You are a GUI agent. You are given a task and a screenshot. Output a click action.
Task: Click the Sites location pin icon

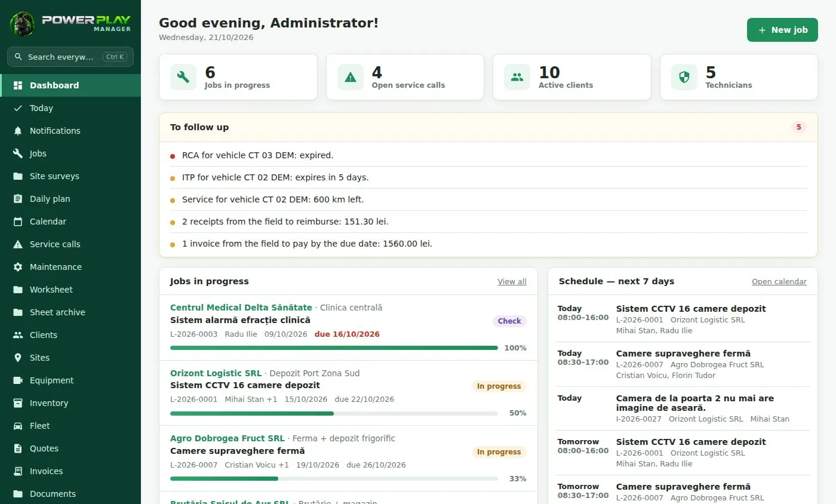coord(18,358)
